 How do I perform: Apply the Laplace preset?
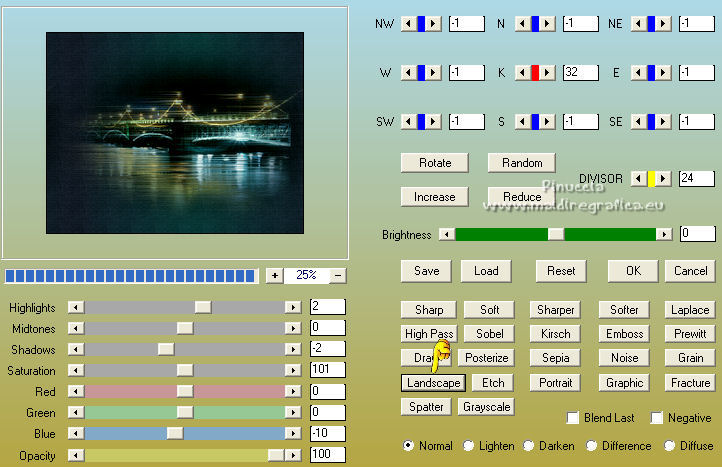[690, 309]
